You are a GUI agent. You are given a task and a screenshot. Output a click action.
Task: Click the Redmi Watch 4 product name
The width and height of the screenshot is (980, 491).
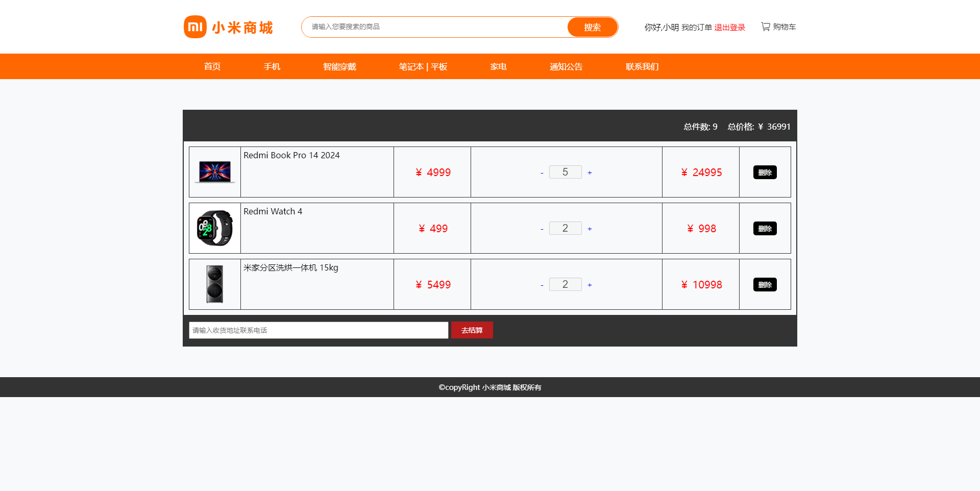[x=273, y=211]
